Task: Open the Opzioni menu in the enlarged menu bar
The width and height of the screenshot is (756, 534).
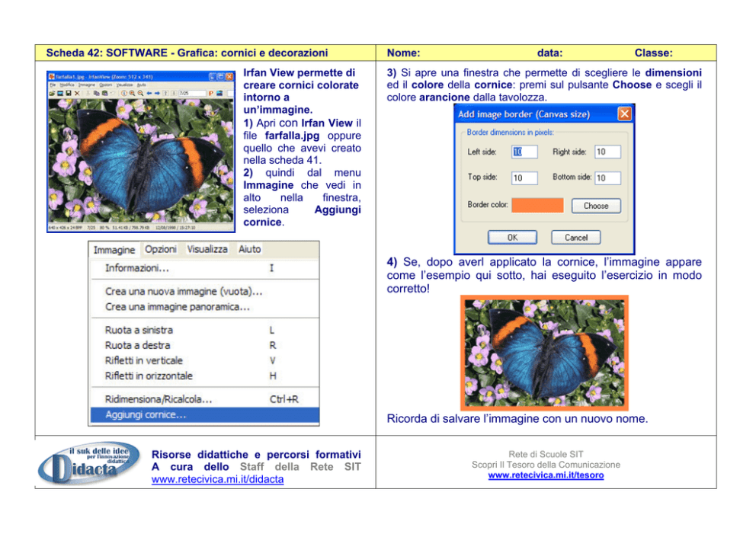Action: [x=161, y=249]
